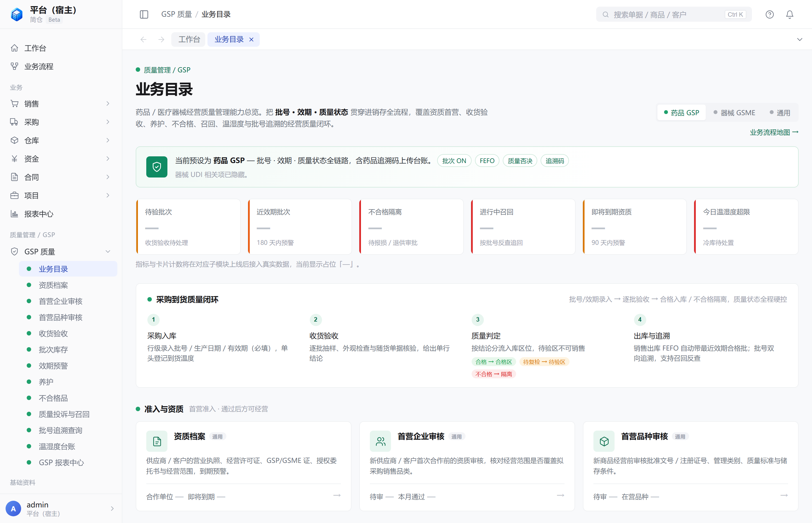Click the 追溯码 tag
The height and width of the screenshot is (523, 812).
click(x=555, y=161)
